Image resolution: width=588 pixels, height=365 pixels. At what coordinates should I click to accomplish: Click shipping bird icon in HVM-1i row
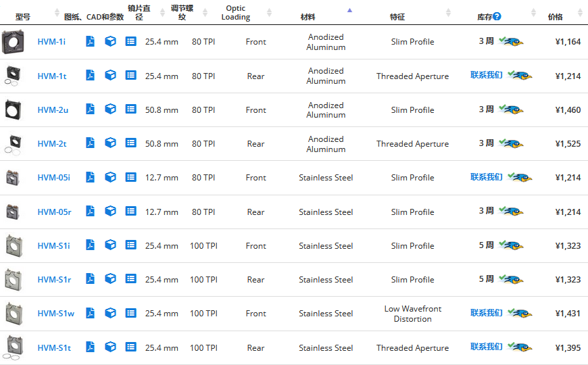[x=511, y=41]
